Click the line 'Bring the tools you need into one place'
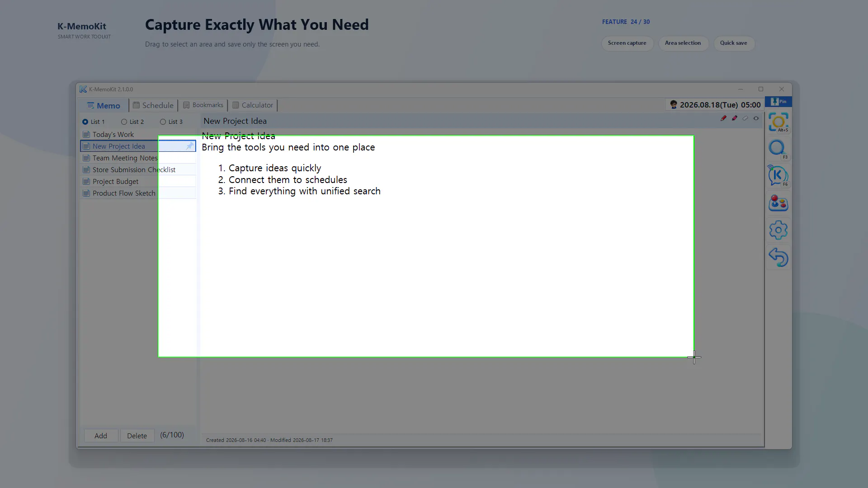 pos(288,147)
